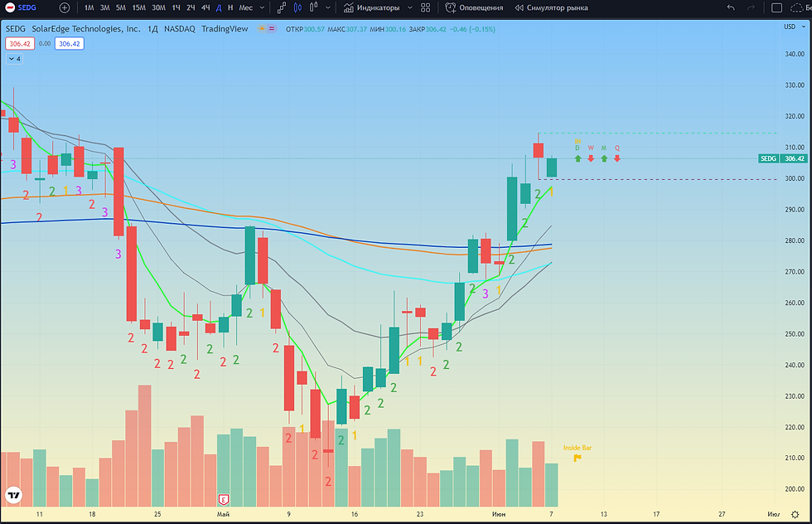Viewport: 812px width, 524px height.
Task: Click the Inside Bar flag marker
Action: (x=578, y=458)
